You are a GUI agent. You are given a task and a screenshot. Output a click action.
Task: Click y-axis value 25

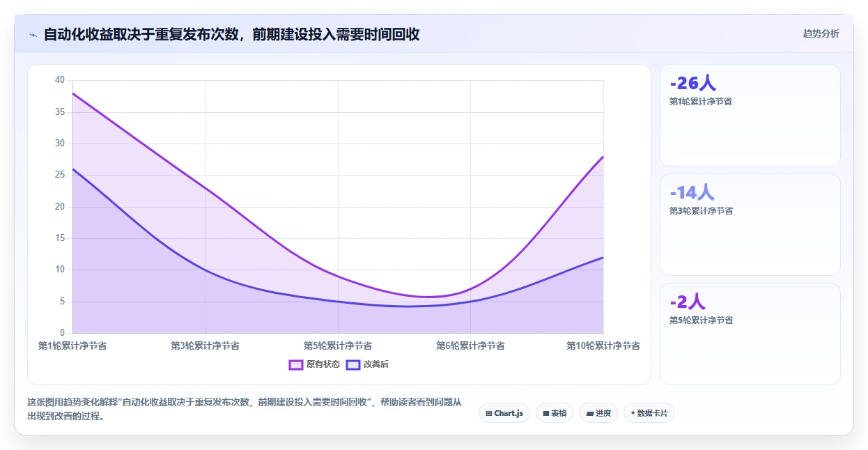(x=60, y=175)
